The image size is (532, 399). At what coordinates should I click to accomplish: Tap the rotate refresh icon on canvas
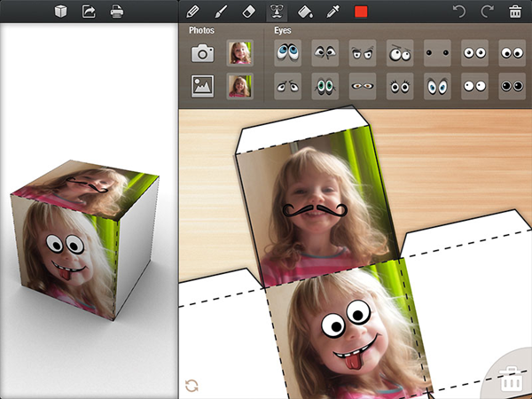(x=192, y=386)
